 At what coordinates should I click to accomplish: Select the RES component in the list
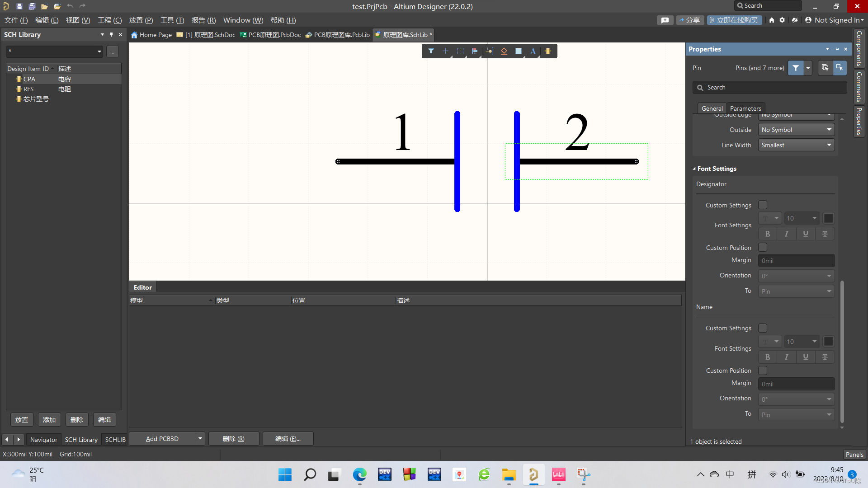(28, 89)
